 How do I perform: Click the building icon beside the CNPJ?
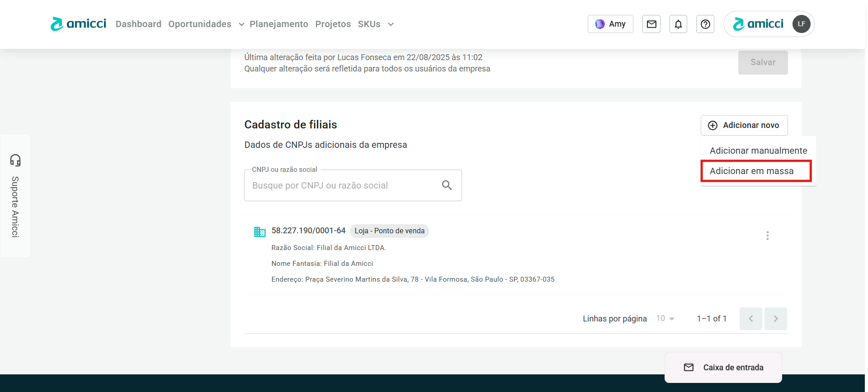[259, 232]
